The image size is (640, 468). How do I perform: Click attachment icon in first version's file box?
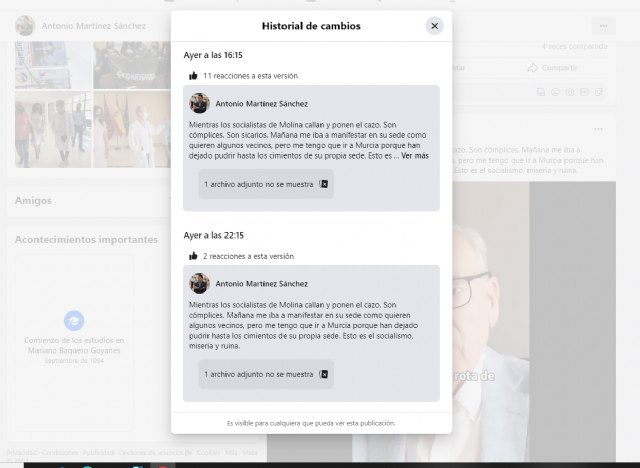click(x=324, y=184)
